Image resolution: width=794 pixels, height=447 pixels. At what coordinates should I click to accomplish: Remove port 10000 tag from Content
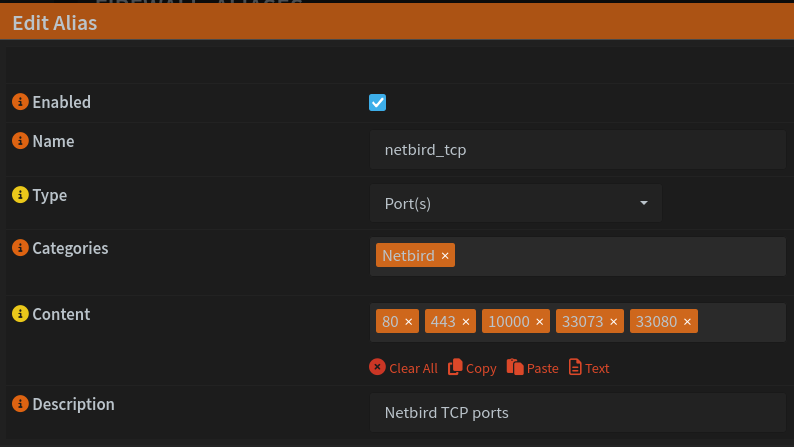point(539,322)
